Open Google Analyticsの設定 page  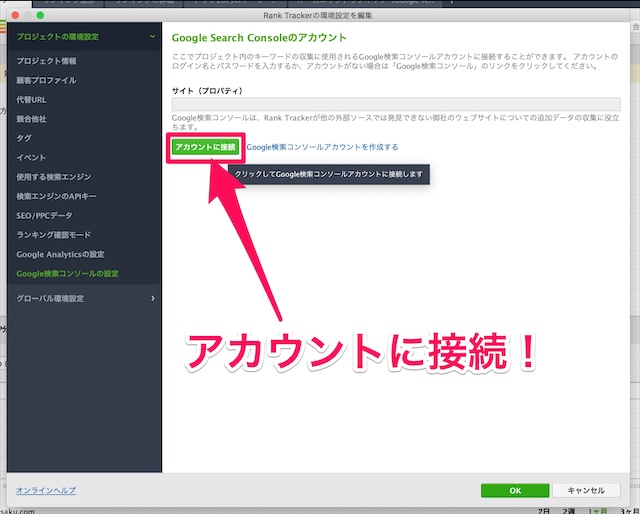(60, 254)
